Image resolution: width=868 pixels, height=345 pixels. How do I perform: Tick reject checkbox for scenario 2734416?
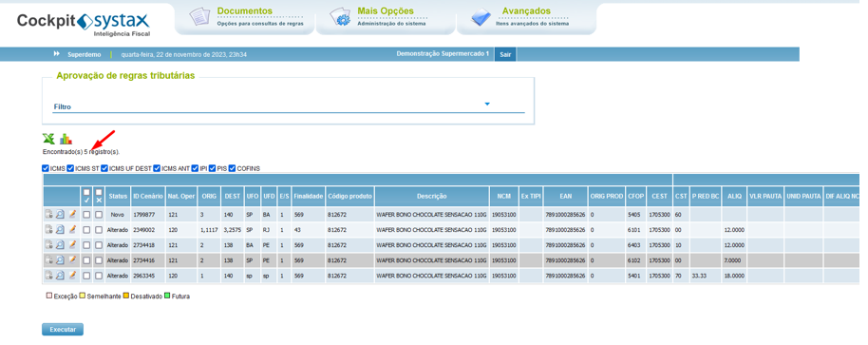pos(99,259)
